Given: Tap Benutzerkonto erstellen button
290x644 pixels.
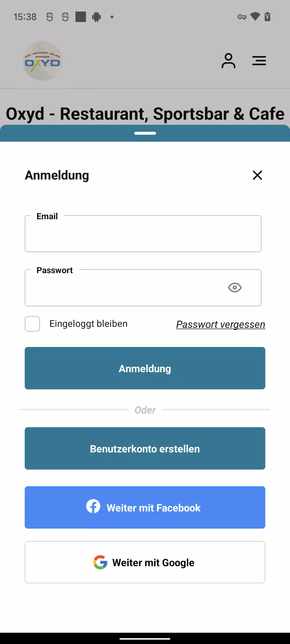Looking at the screenshot, I should click(145, 448).
